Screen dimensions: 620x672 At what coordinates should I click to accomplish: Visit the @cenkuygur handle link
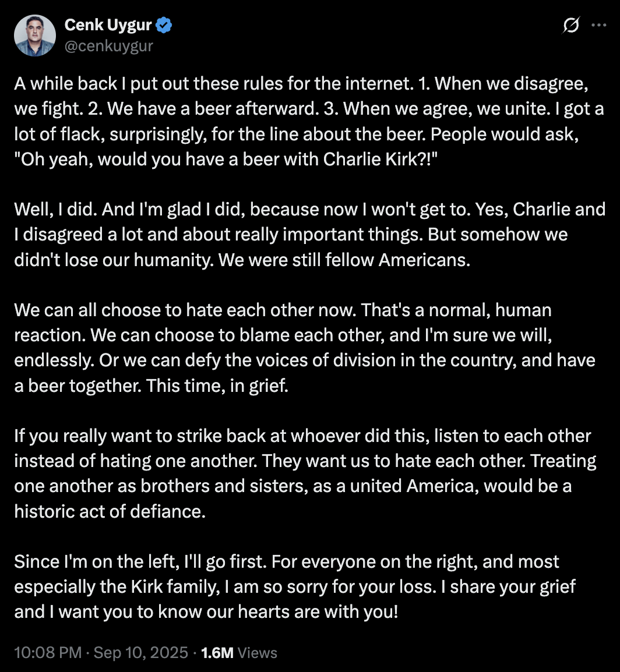(x=108, y=46)
